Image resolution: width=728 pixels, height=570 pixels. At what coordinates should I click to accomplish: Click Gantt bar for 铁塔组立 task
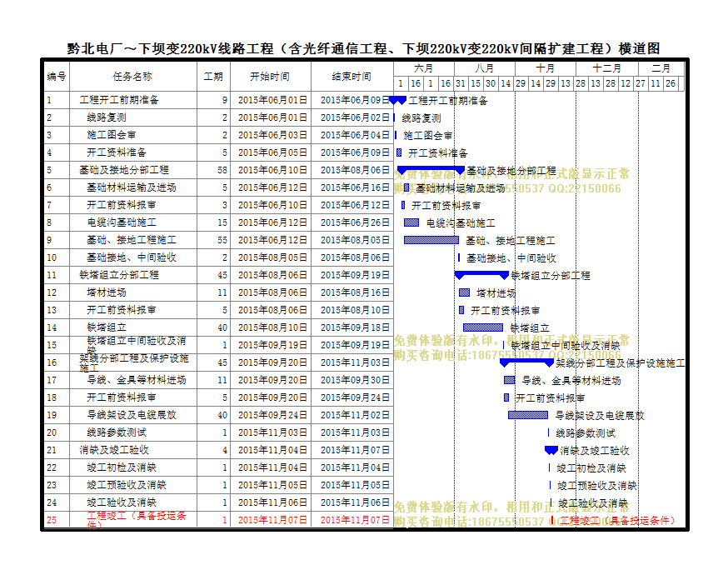pyautogui.click(x=483, y=327)
